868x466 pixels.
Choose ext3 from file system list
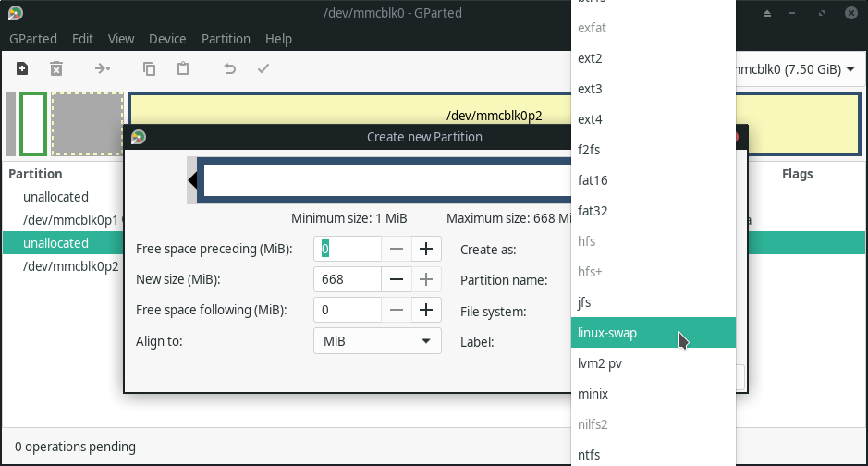click(654, 89)
